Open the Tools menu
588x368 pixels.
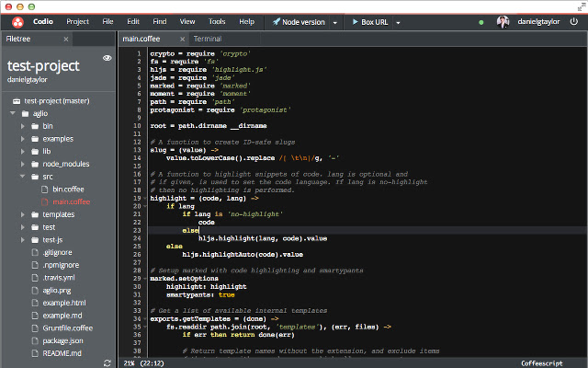[x=217, y=22]
